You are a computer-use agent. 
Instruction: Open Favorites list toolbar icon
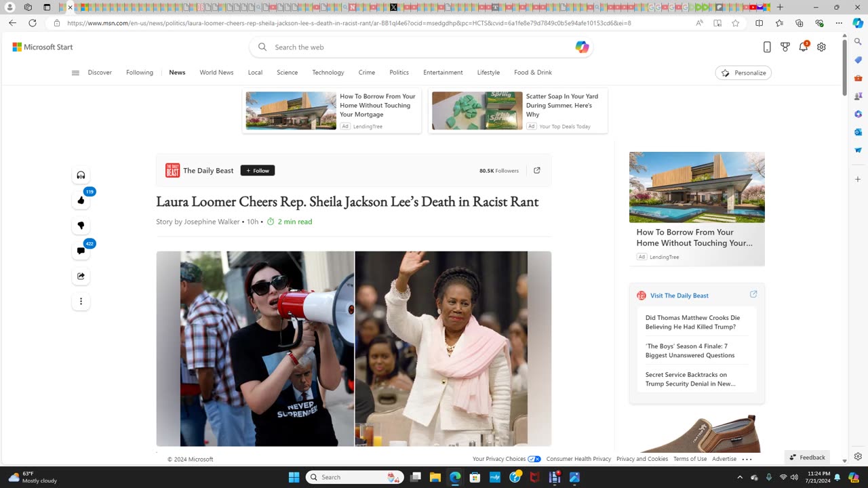[779, 23]
